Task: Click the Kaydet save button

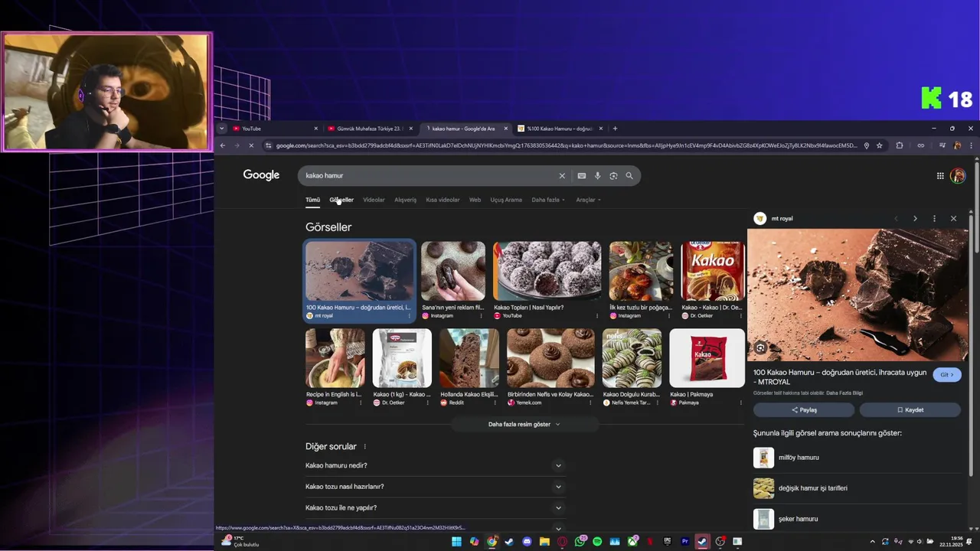Action: (910, 410)
